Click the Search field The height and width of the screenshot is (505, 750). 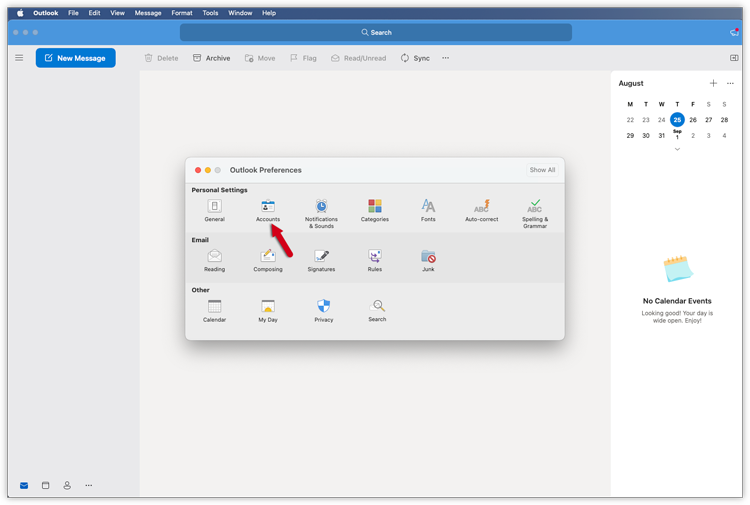pos(376,32)
